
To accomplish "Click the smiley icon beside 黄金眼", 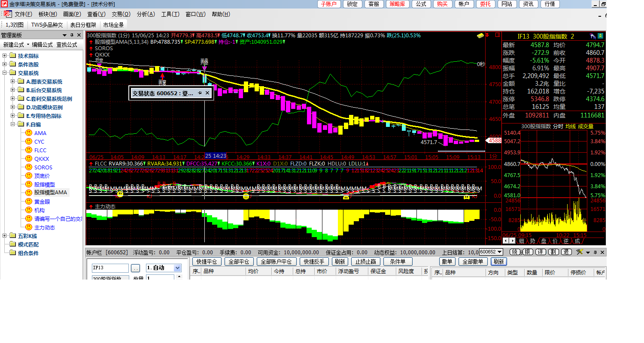I will pyautogui.click(x=29, y=202).
